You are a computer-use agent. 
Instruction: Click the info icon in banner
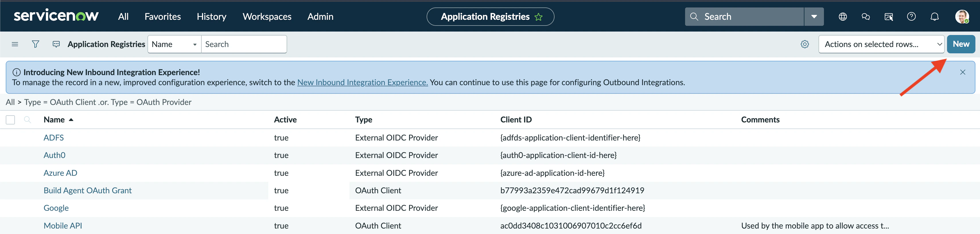click(x=16, y=72)
